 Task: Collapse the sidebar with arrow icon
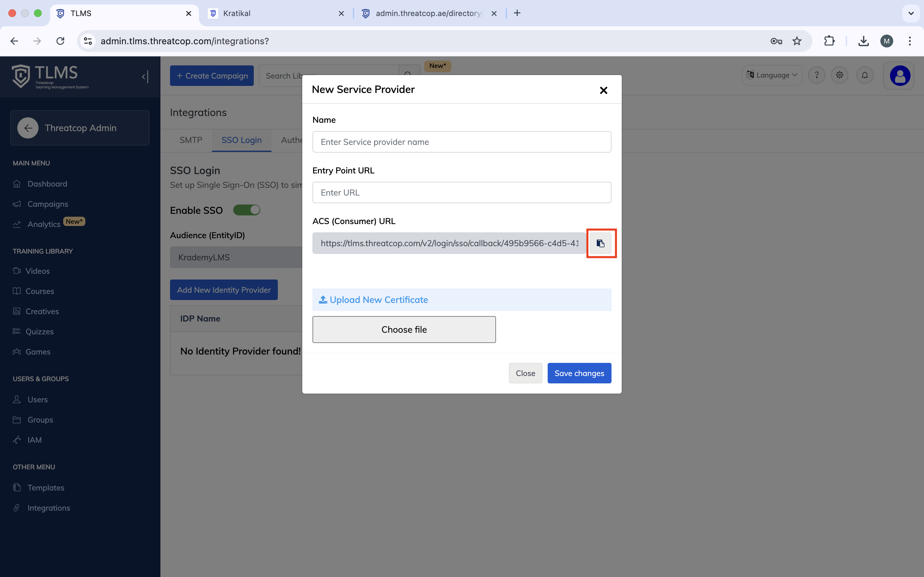145,77
